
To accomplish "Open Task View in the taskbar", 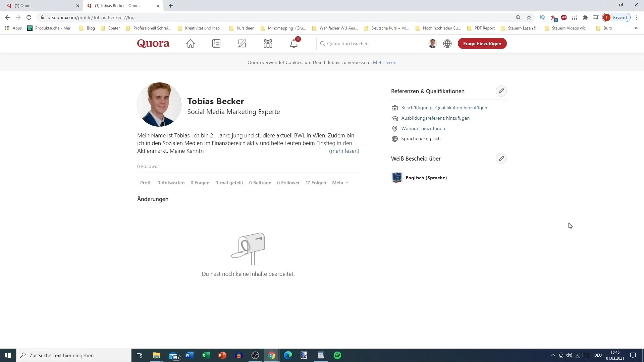I will tap(140, 355).
